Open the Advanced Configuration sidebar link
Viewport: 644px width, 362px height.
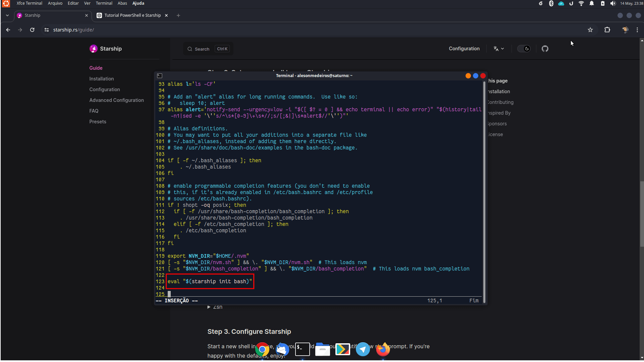tap(116, 100)
